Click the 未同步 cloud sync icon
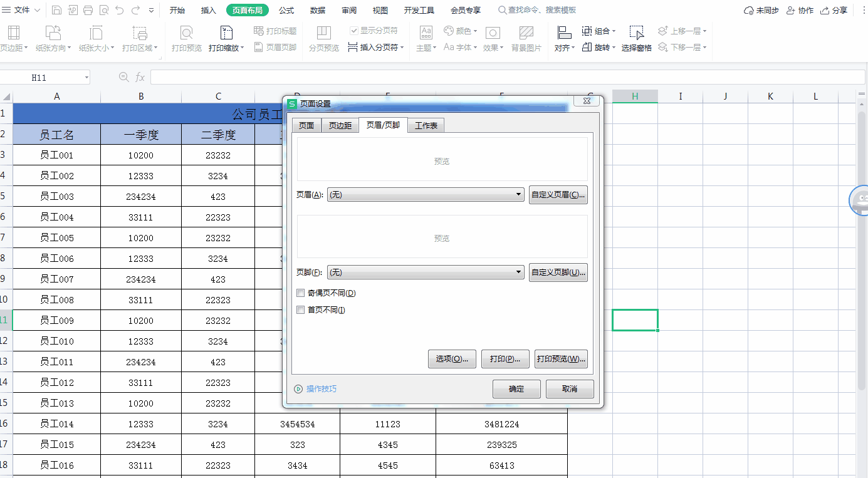This screenshot has height=478, width=868. point(761,10)
